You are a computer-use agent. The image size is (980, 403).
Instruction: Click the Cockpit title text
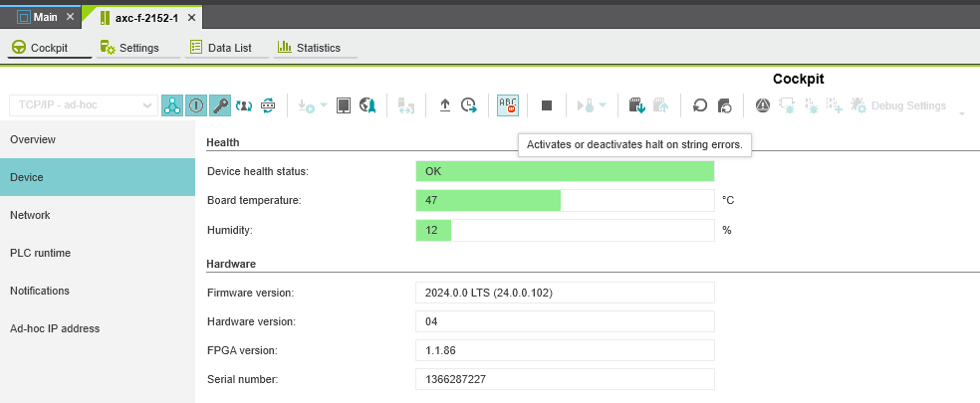pos(798,79)
